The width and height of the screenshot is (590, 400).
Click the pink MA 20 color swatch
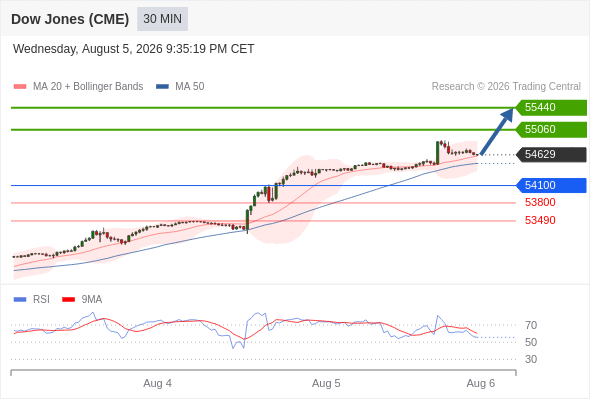20,87
